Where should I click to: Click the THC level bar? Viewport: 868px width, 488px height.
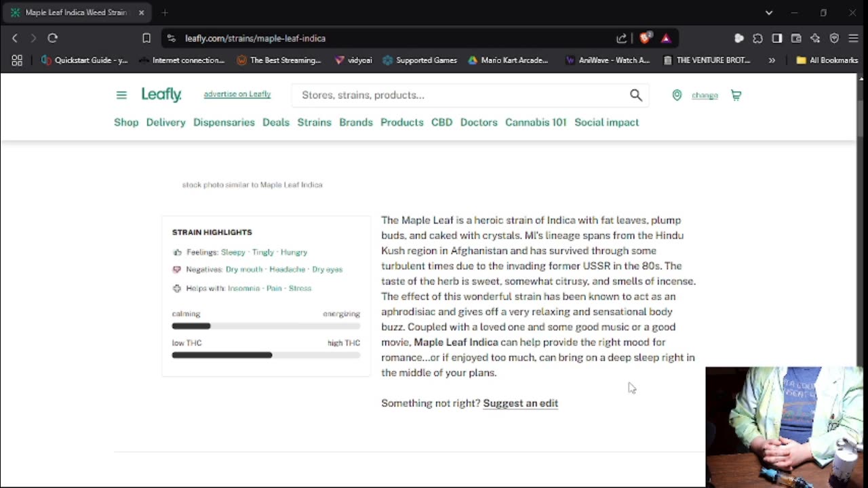click(266, 355)
